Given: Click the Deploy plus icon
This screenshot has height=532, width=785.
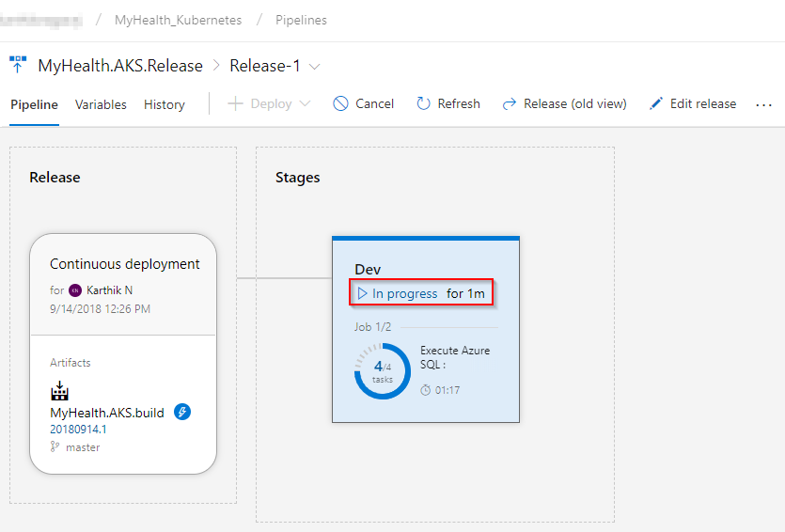Looking at the screenshot, I should coord(235,103).
